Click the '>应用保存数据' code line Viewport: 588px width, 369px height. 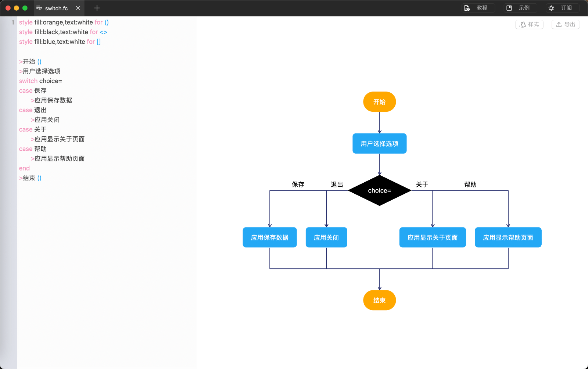[x=51, y=100]
